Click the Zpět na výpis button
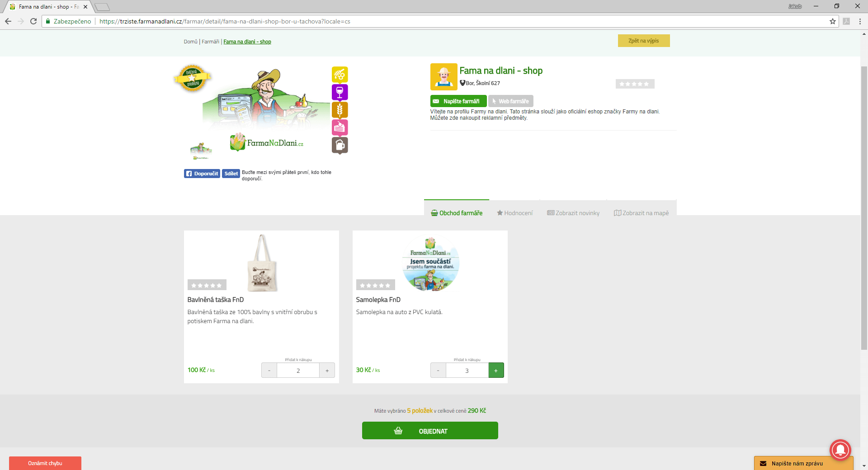This screenshot has height=470, width=868. 643,41
